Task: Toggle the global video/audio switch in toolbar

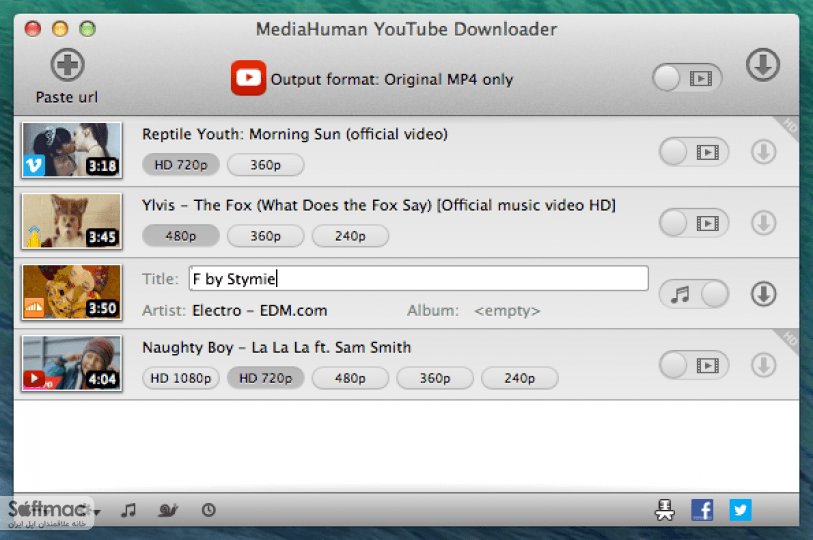Action: (x=687, y=78)
